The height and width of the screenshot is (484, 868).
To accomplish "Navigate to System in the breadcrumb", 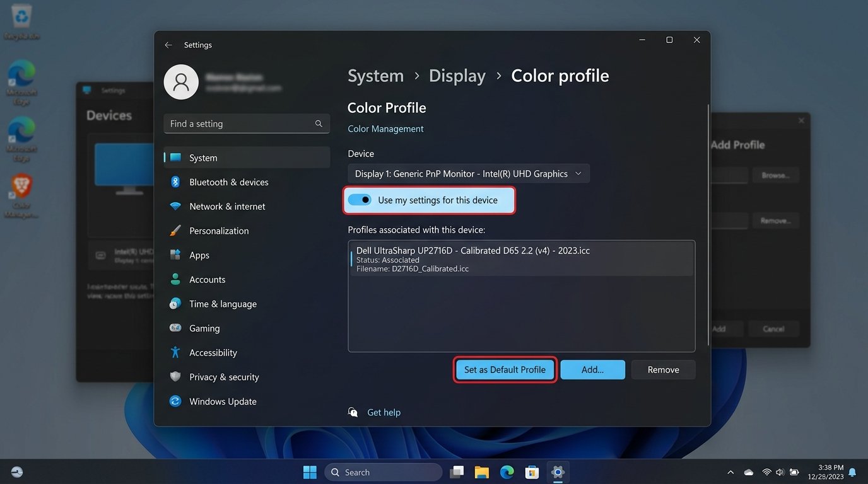I will (x=375, y=76).
